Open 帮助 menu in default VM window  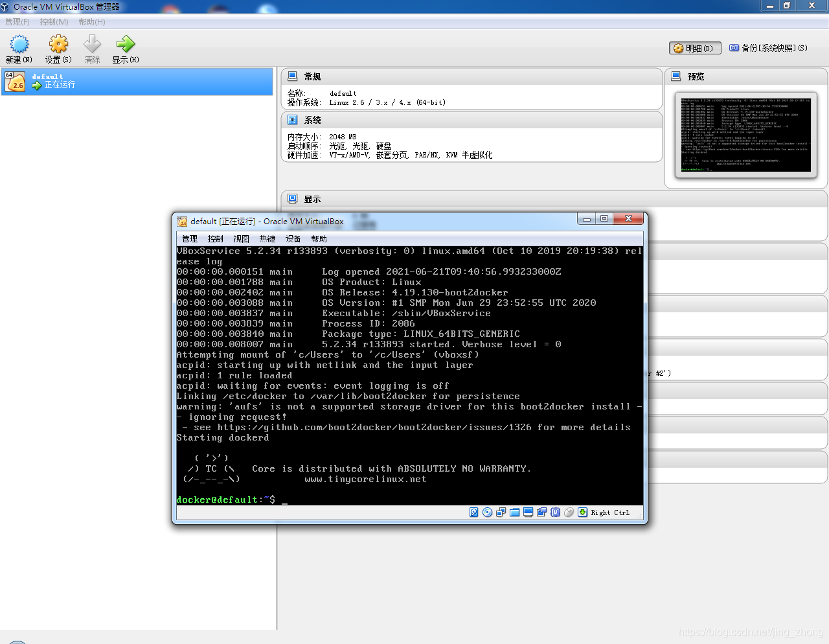(x=319, y=239)
